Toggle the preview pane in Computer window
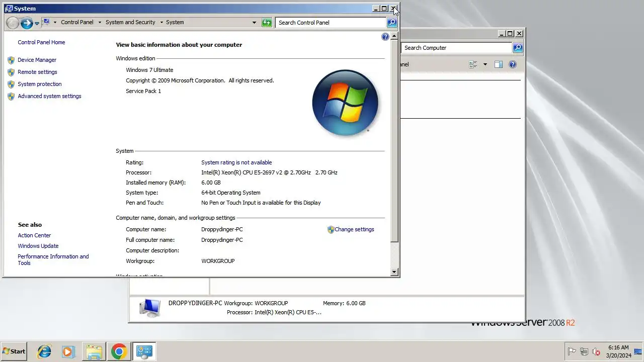The width and height of the screenshot is (644, 362). coord(499,64)
